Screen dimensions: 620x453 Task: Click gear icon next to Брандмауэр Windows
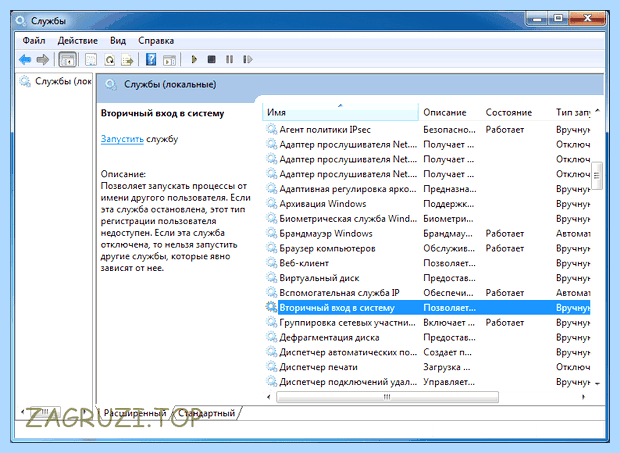pos(271,233)
